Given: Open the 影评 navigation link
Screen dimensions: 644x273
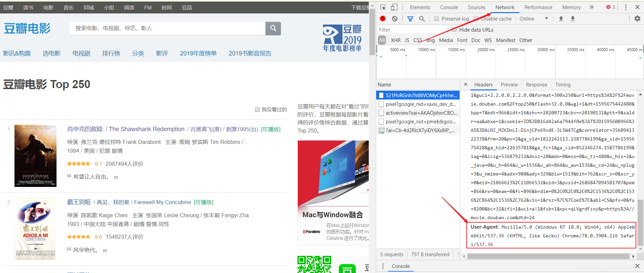Looking at the screenshot, I should click(162, 53).
